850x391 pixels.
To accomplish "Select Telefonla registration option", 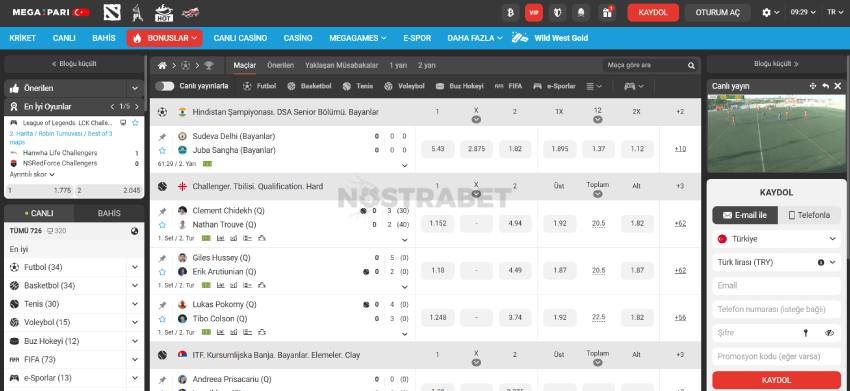I will point(809,215).
